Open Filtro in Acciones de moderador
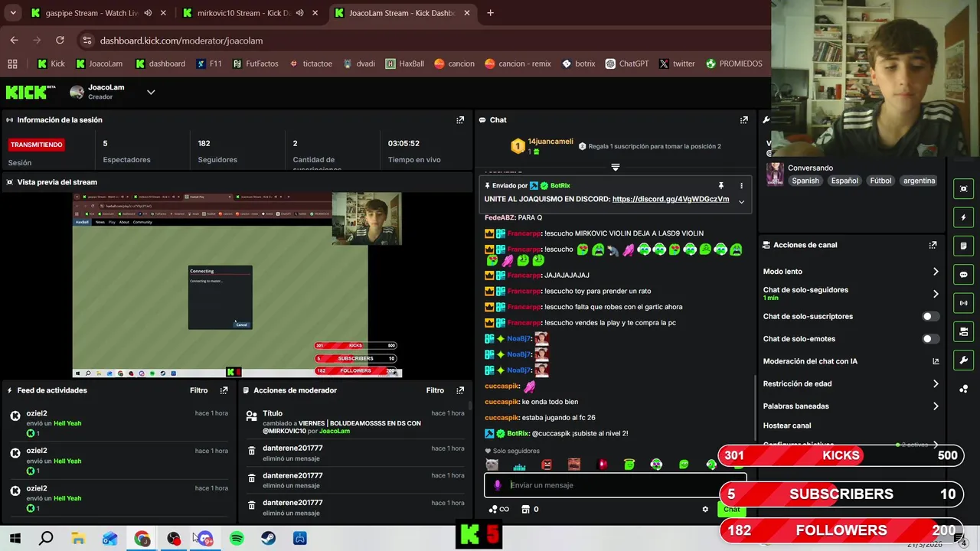Screen dimensions: 980x551 tap(435, 390)
